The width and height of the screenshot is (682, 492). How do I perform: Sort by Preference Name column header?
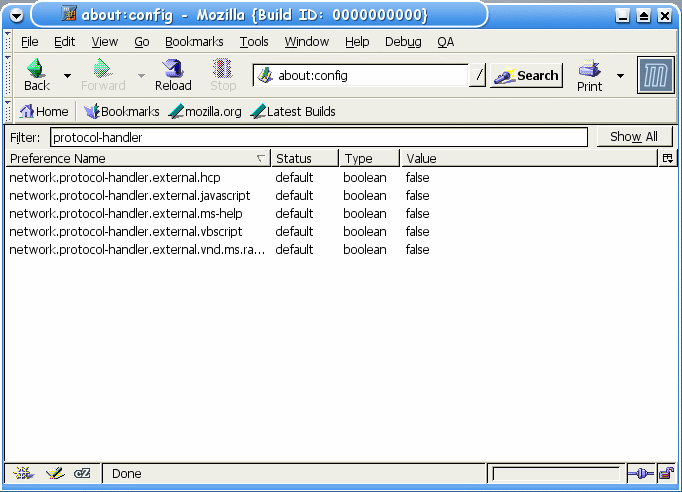(x=138, y=158)
